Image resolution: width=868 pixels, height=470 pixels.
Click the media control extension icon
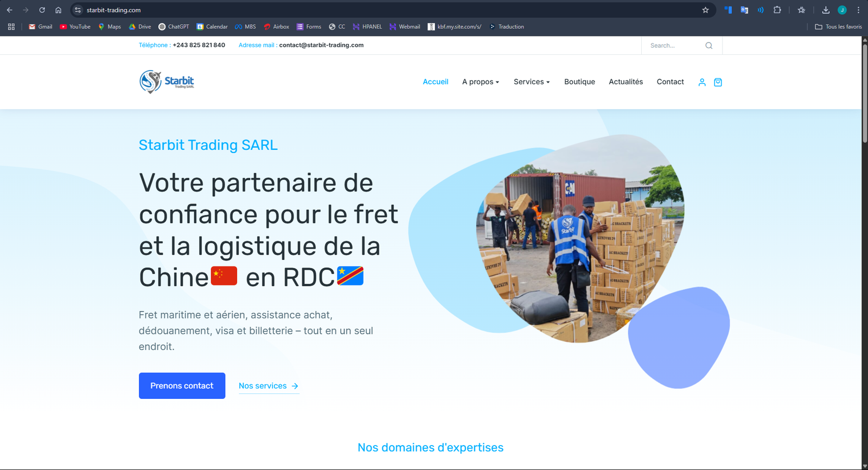[x=761, y=10]
